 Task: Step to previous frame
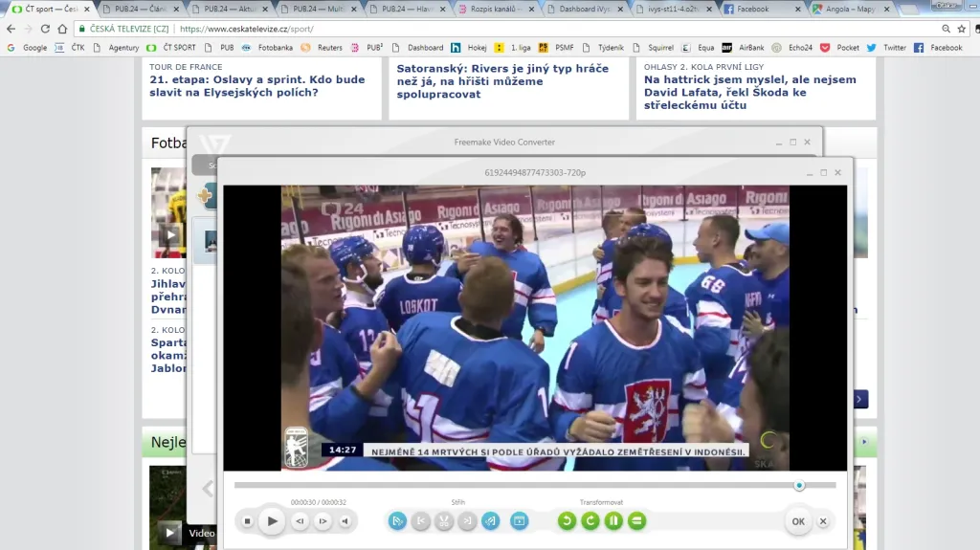[x=299, y=521]
